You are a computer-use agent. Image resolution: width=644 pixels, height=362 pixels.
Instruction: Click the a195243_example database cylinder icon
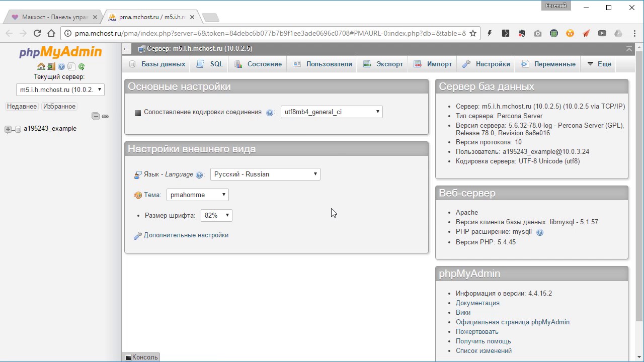18,129
